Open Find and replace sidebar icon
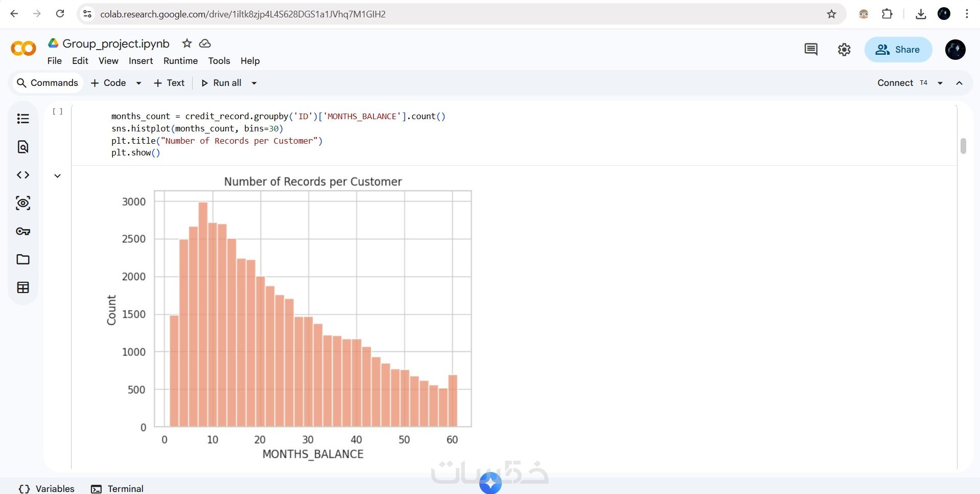The width and height of the screenshot is (980, 494). pos(23,147)
